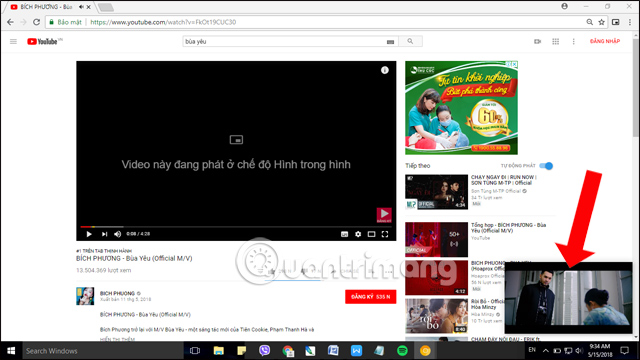Open YouTube settings three-dot menu
The width and height of the screenshot is (640, 360).
[x=573, y=41]
